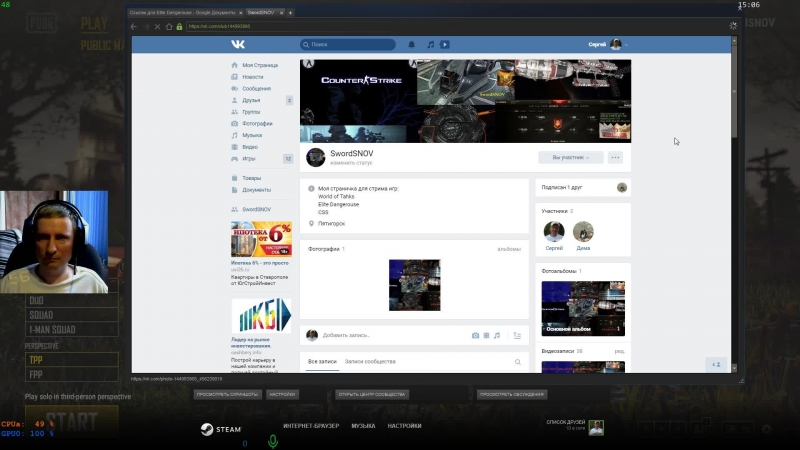Viewport: 800px width, 450px height.
Task: Attach a photo using the camera icon
Action: (x=475, y=335)
